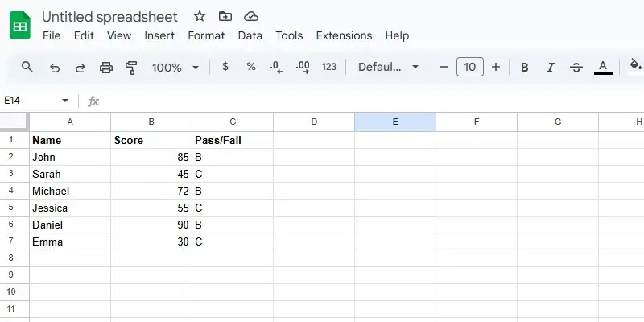Screen dimensions: 644x322
Task: Print the spreadsheet
Action: (x=105, y=68)
